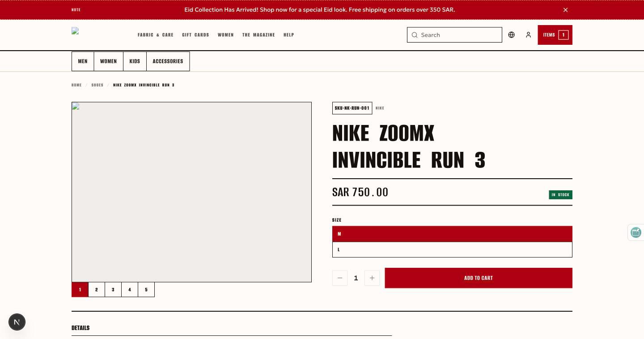Decrease quantity with the minus button

340,278
